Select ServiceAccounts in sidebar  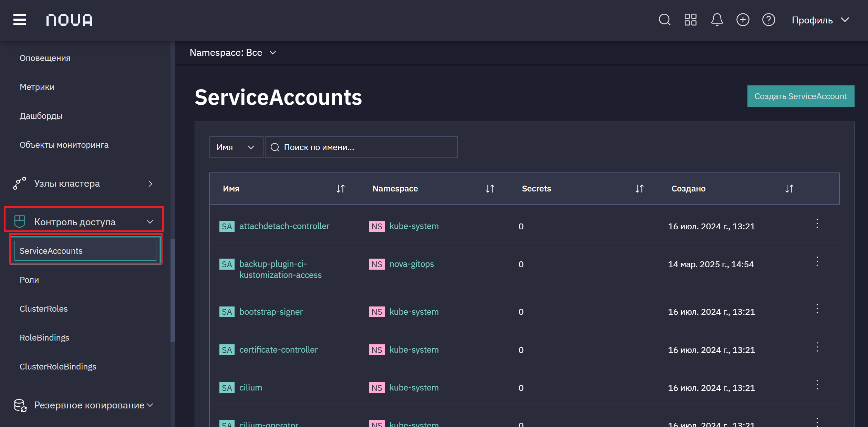tap(85, 251)
